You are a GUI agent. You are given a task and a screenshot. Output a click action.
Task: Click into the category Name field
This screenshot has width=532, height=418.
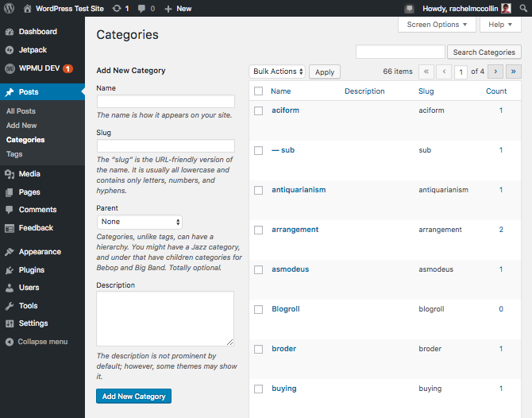pos(165,102)
